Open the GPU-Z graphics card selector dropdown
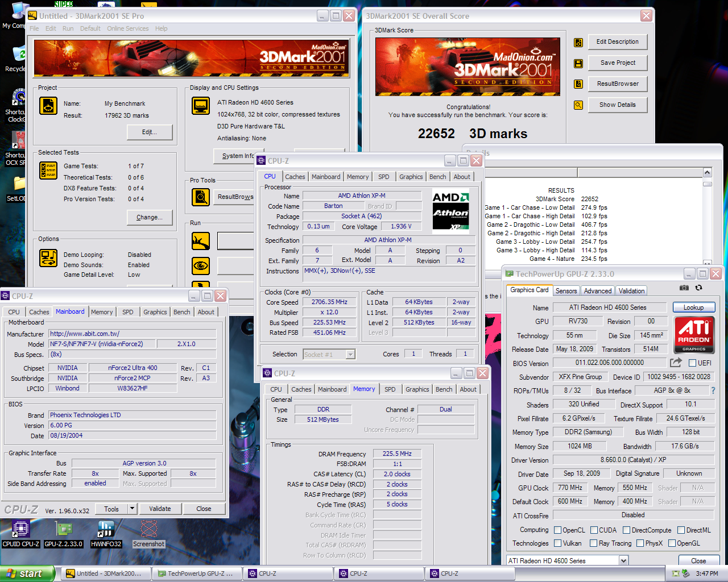This screenshot has height=582, width=728. pyautogui.click(x=623, y=561)
